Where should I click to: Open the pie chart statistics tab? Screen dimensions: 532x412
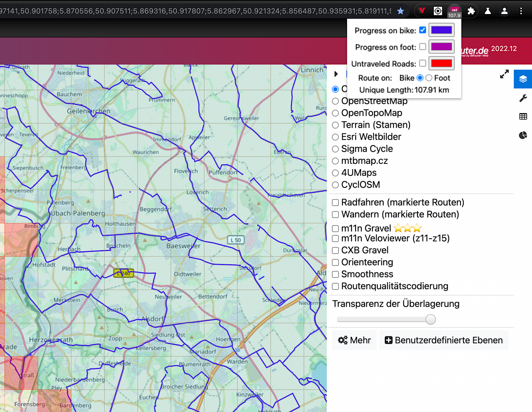click(523, 135)
